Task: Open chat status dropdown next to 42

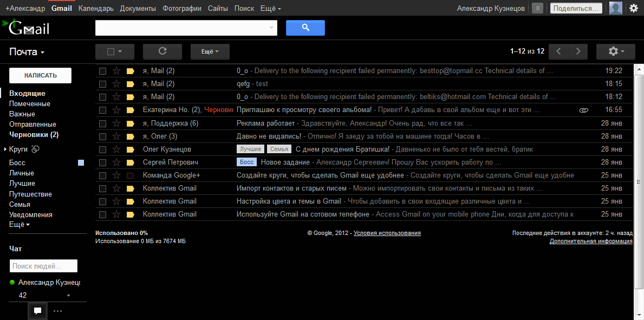Action: pos(68,295)
